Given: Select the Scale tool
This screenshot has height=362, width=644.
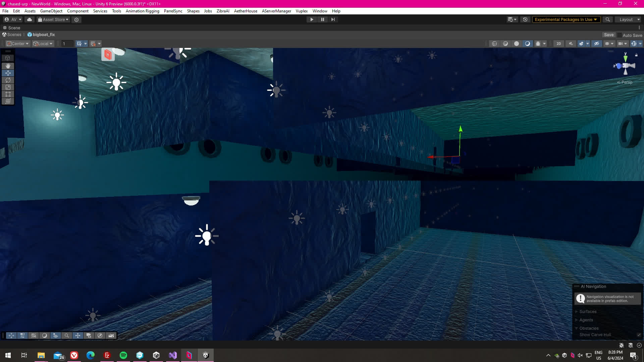Looking at the screenshot, I should point(8,87).
